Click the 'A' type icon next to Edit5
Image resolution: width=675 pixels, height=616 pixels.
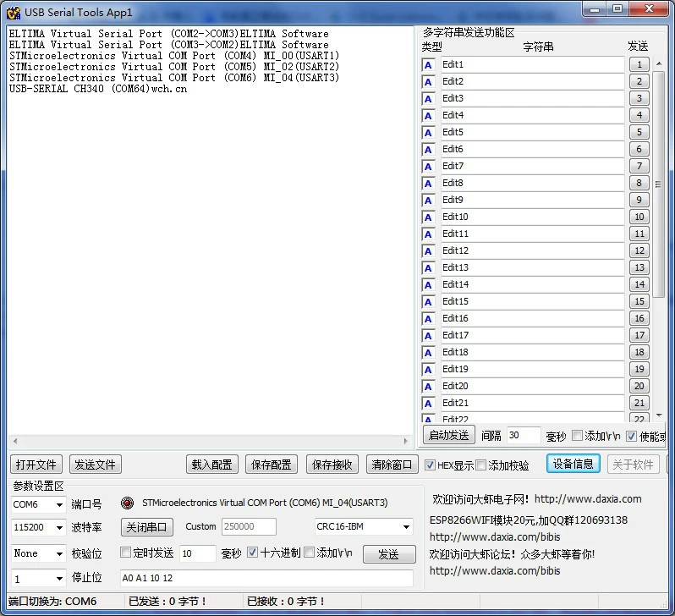point(428,133)
